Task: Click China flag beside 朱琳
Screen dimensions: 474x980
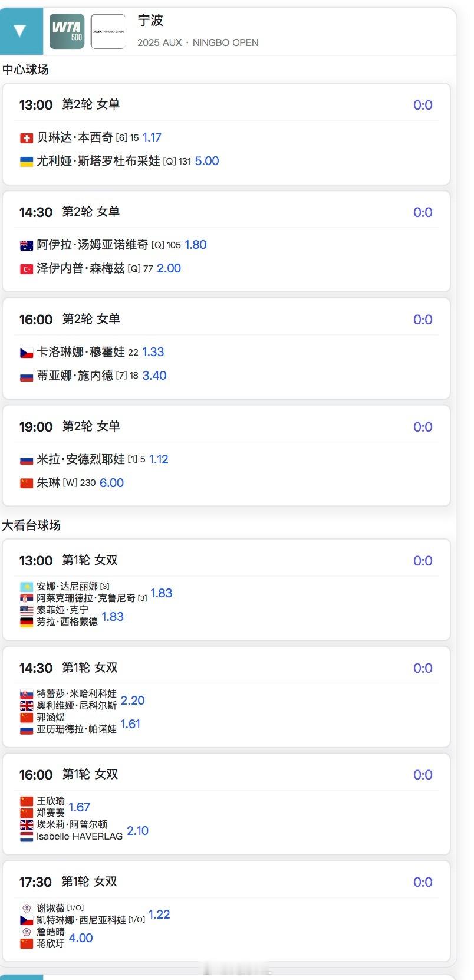Action: 27,484
